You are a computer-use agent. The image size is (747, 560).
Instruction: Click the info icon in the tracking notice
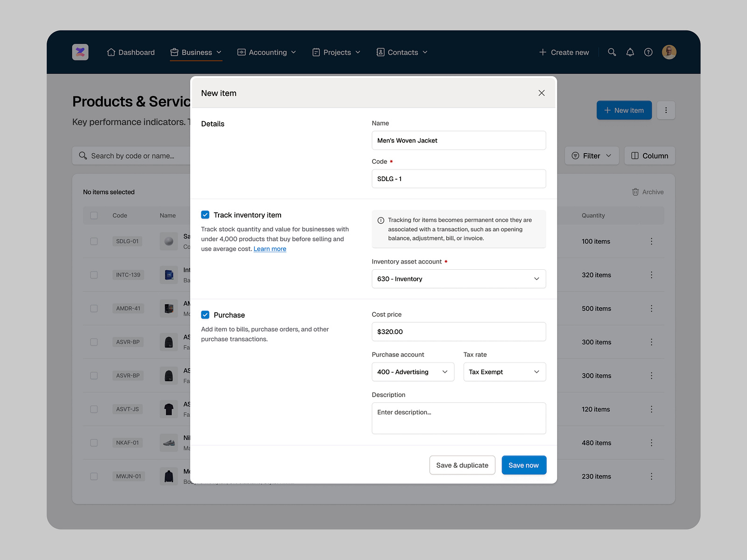pos(381,220)
